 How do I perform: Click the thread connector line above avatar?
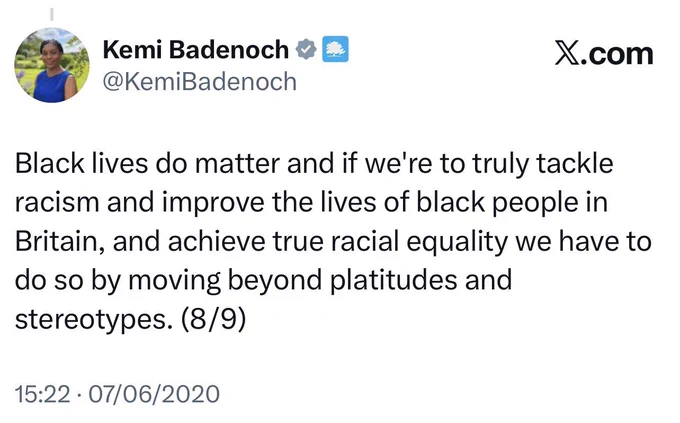52,14
